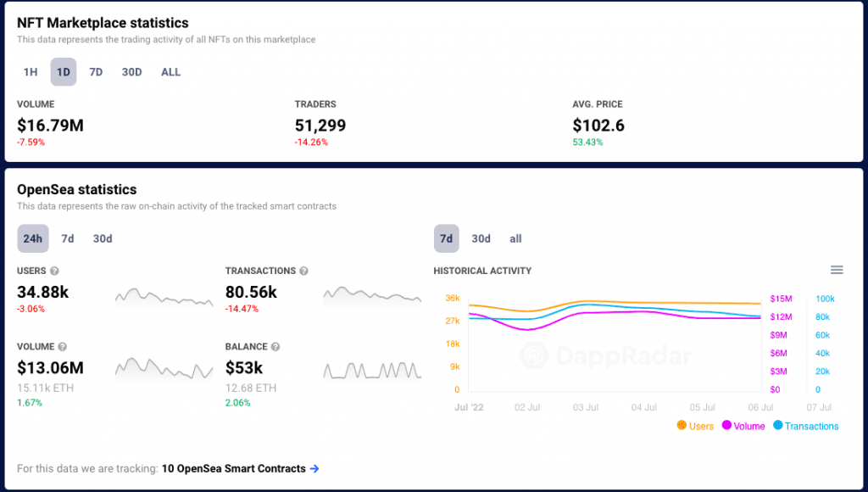The image size is (868, 492).
Task: Click the -14.26% traders change
Action: point(311,143)
